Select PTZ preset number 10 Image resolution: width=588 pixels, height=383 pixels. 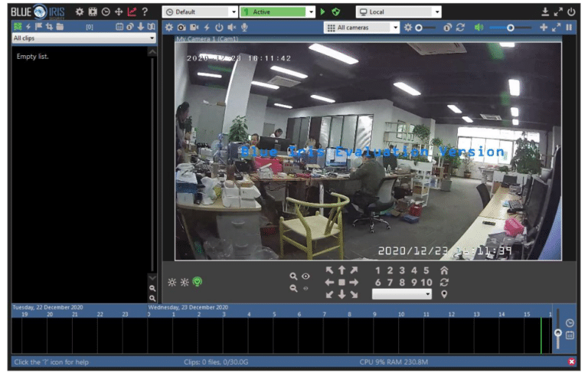426,282
